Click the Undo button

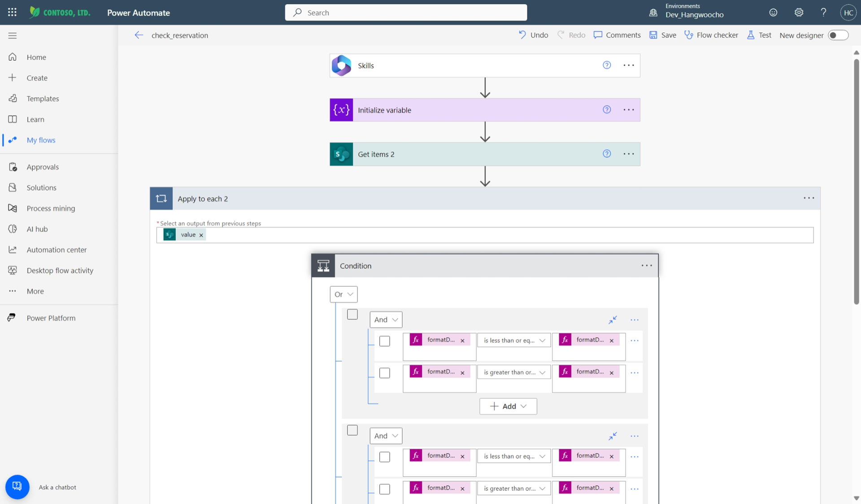533,35
